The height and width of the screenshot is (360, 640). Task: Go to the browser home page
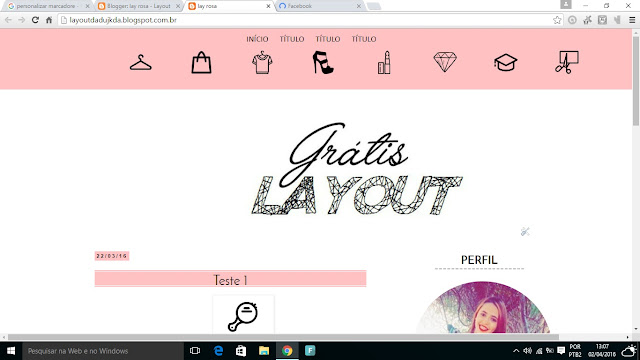pyautogui.click(x=49, y=20)
